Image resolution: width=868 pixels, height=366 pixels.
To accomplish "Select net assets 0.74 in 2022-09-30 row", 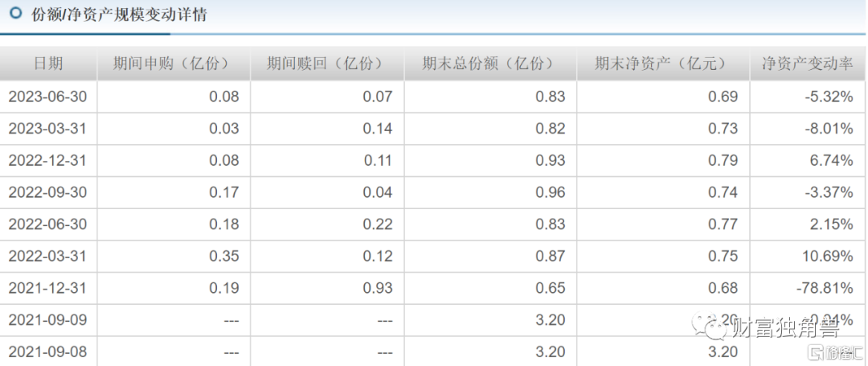I will click(x=723, y=193).
